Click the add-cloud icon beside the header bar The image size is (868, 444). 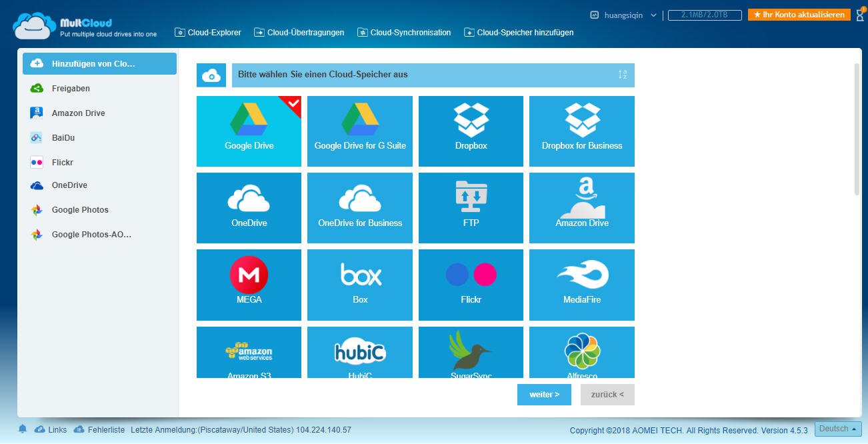tap(211, 75)
